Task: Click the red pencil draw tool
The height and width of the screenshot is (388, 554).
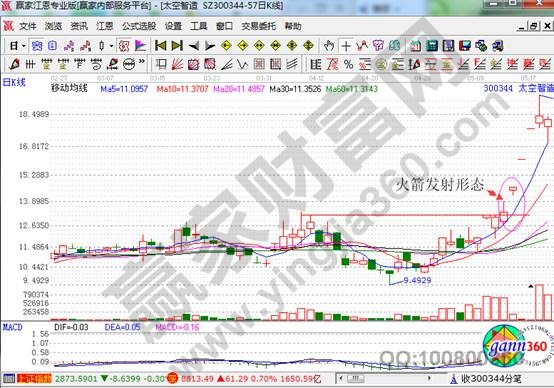Action: [14, 64]
